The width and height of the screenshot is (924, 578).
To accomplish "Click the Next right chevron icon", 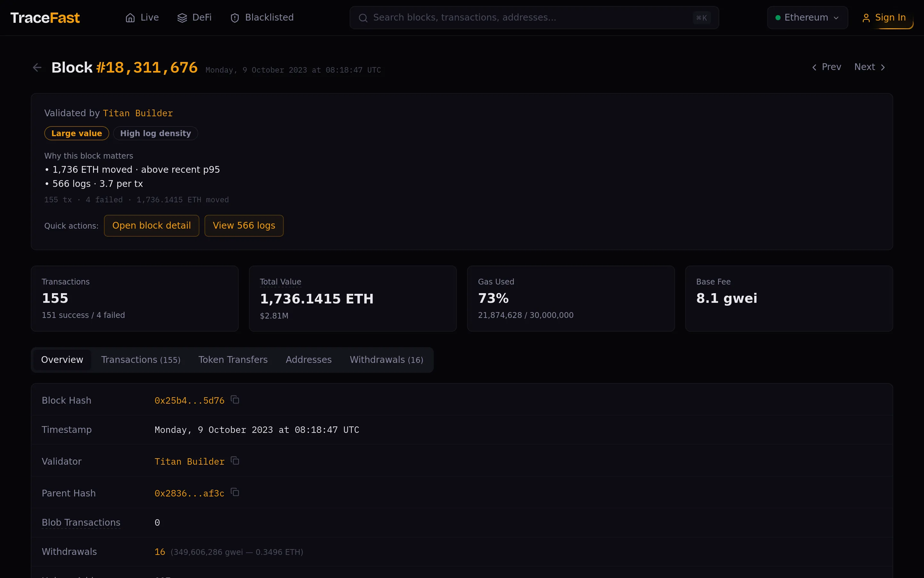I will (883, 67).
